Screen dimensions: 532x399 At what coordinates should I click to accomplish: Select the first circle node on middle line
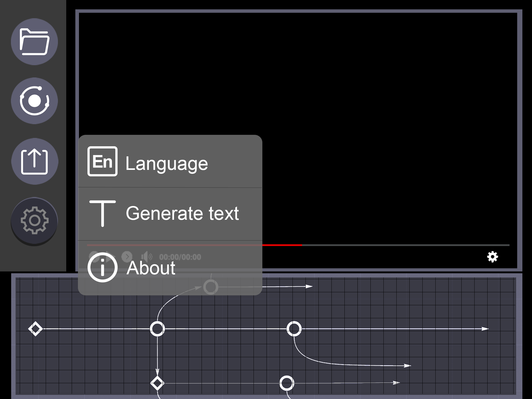pos(157,329)
